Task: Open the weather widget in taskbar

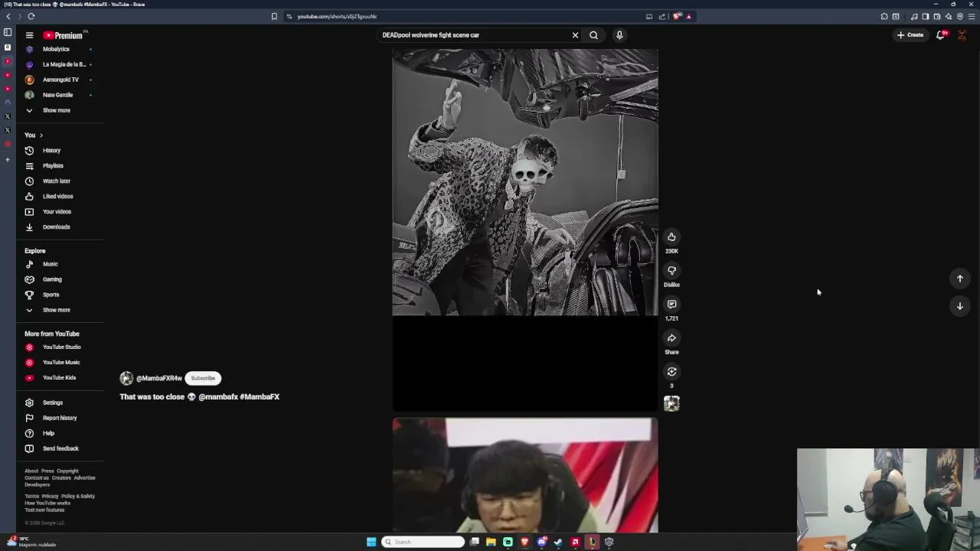Action: coord(31,542)
